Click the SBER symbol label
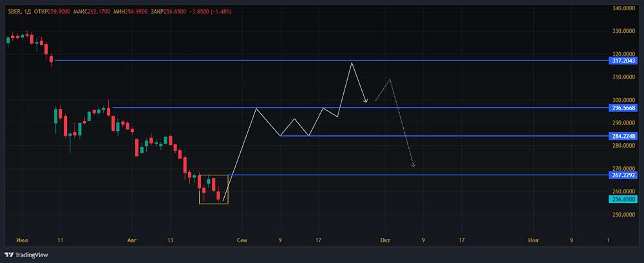644x263 pixels. [14, 12]
